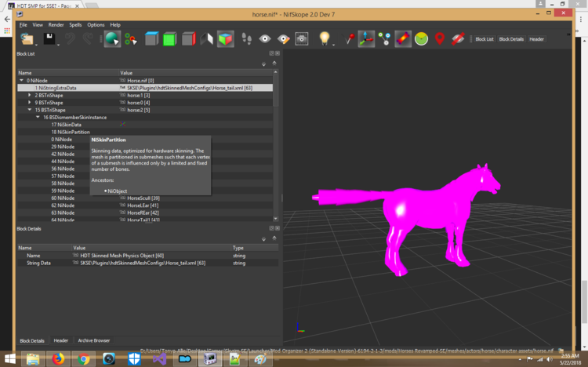Toggle the flip view icon
This screenshot has width=588, height=367.
(x=207, y=39)
